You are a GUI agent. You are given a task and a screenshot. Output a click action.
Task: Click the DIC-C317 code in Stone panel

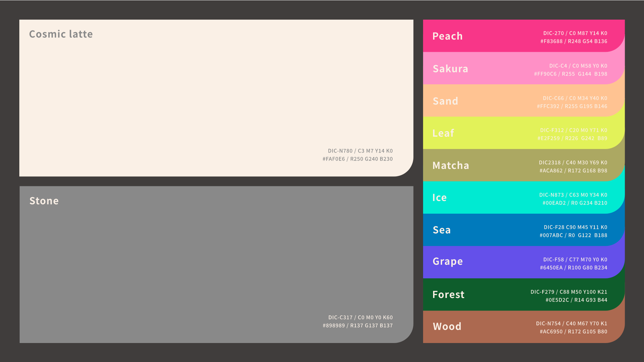[x=340, y=318]
